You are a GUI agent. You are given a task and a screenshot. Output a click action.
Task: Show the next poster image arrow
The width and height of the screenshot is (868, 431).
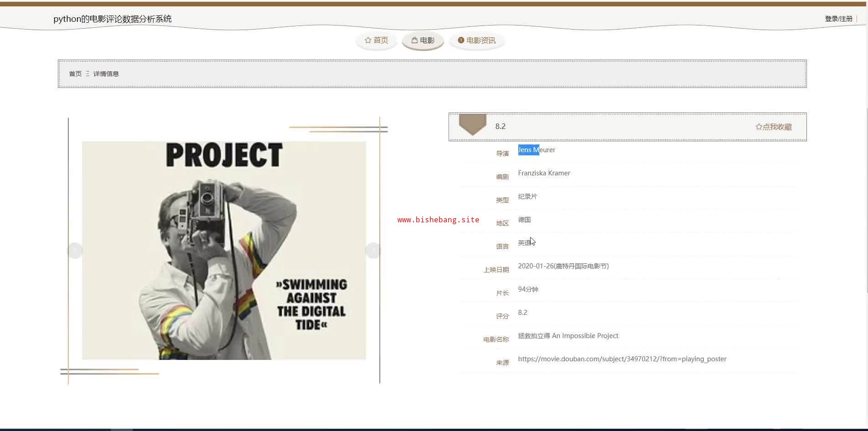[x=373, y=251]
